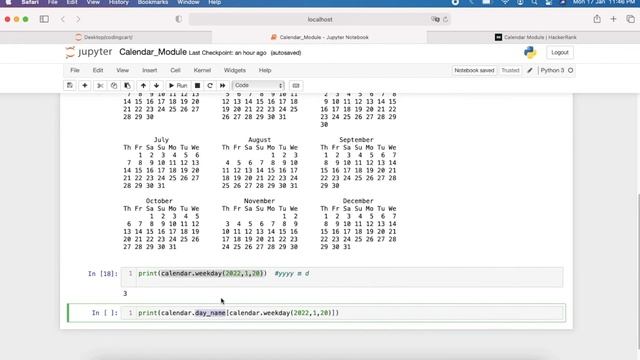Go back in Safari history

tap(63, 19)
